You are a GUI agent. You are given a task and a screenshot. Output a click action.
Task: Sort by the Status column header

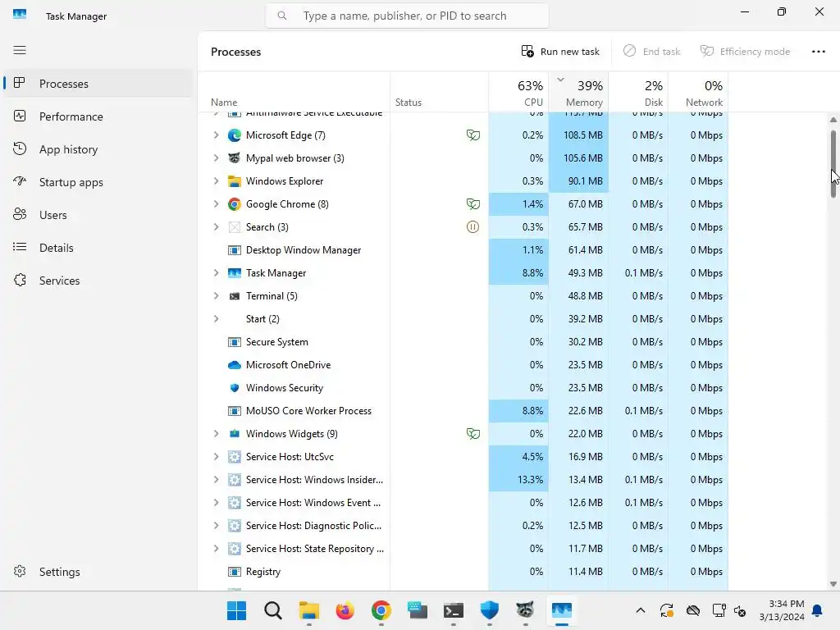[x=440, y=92]
